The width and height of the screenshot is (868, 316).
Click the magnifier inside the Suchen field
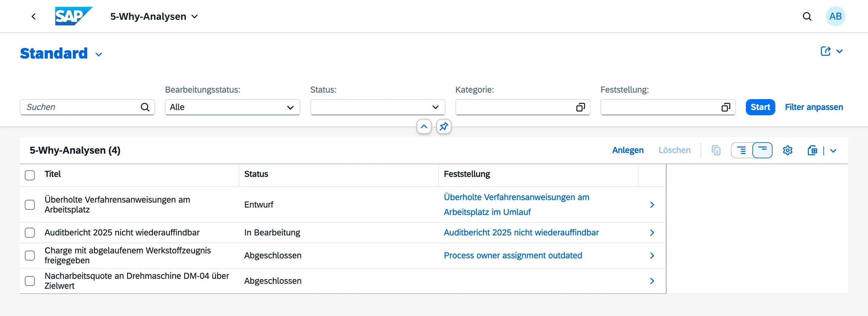pyautogui.click(x=145, y=107)
